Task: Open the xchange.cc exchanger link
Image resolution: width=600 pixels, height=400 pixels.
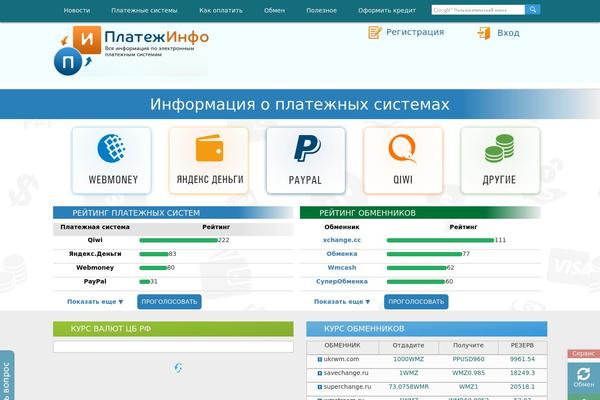Action: (x=342, y=240)
